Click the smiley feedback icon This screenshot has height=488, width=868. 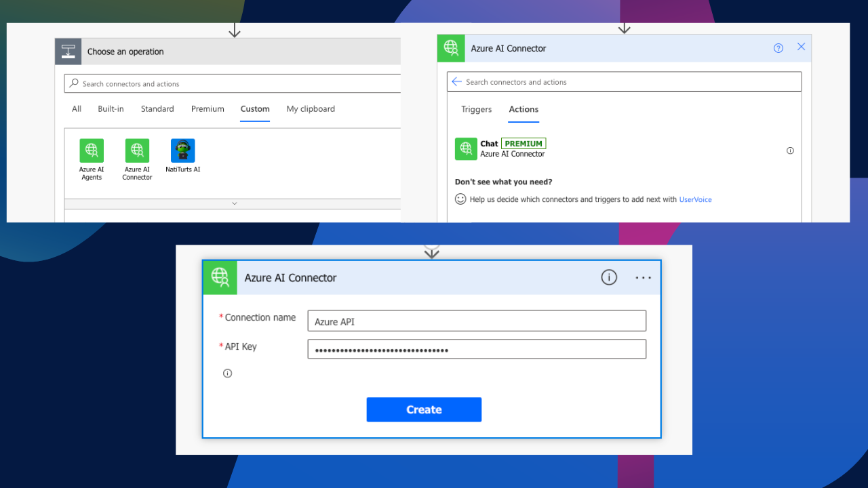[x=460, y=199]
